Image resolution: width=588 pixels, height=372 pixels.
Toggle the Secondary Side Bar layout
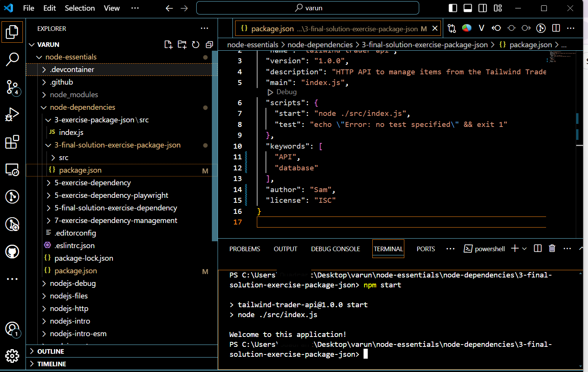coord(482,8)
